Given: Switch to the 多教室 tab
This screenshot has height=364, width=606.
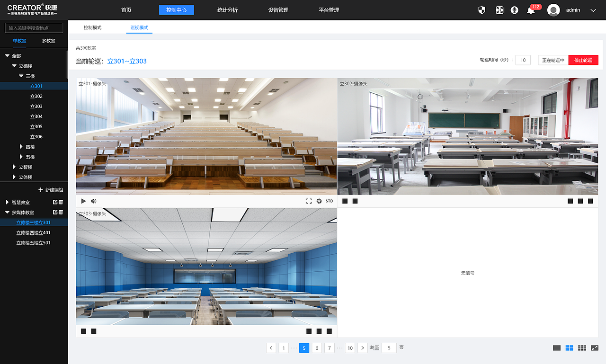Looking at the screenshot, I should click(48, 41).
